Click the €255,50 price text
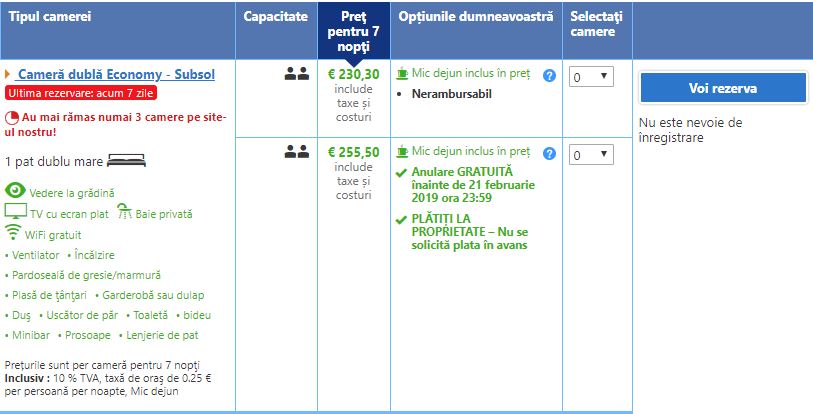Viewport: 813px width, 414px height. [353, 152]
